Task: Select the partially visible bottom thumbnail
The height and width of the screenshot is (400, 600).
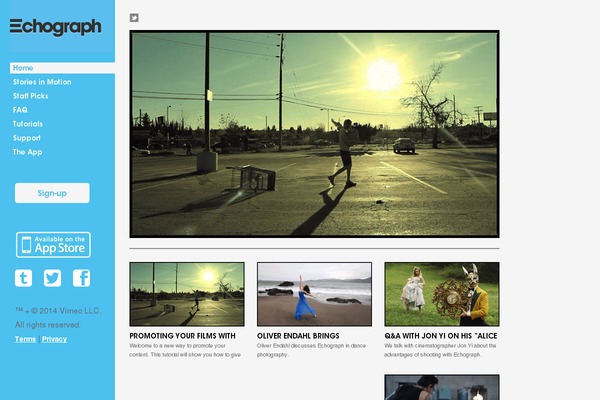Action: [x=442, y=387]
